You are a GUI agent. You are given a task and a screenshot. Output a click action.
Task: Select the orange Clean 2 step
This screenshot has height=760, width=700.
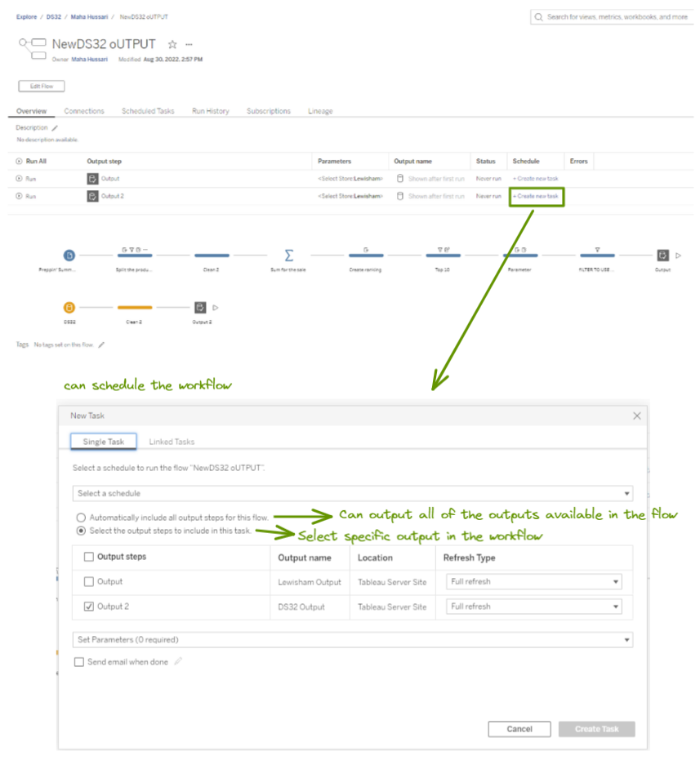(x=135, y=307)
